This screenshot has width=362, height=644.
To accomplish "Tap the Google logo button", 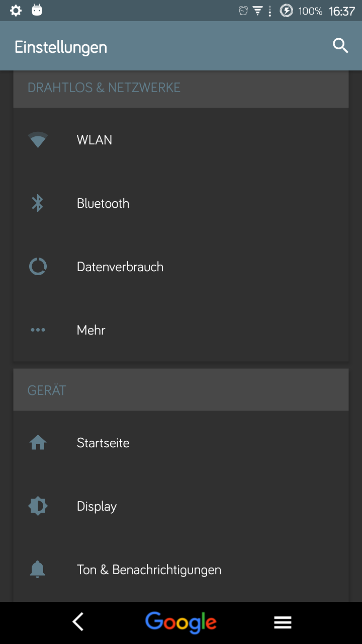I will tap(181, 622).
